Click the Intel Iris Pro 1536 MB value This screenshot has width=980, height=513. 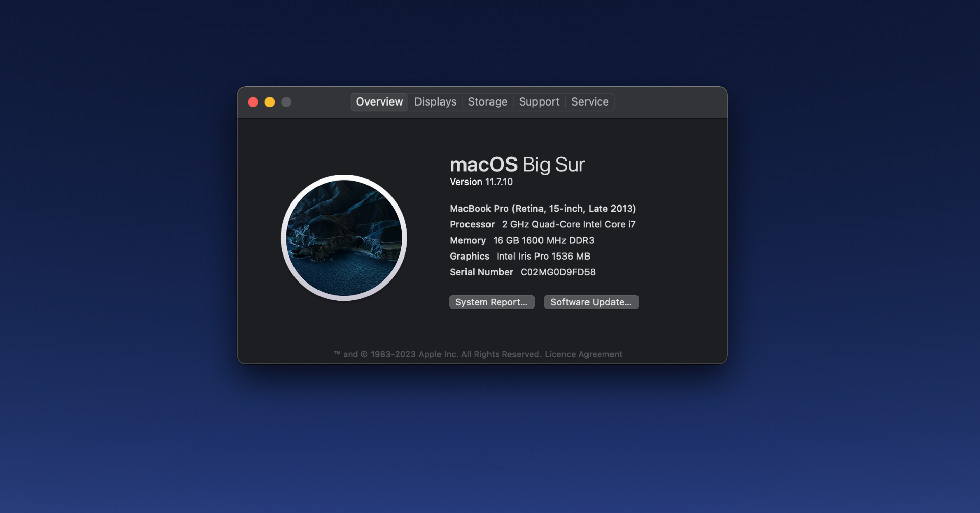[543, 256]
